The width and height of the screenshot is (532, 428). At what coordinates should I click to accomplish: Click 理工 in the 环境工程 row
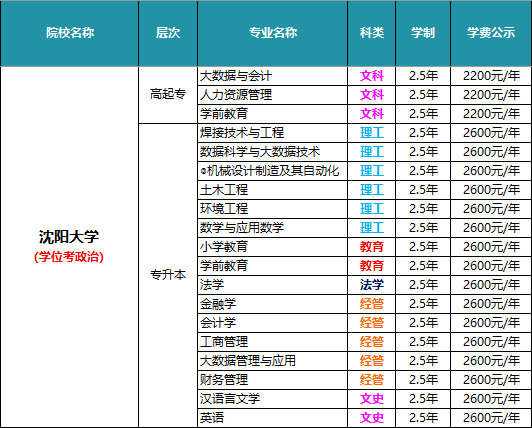point(372,209)
